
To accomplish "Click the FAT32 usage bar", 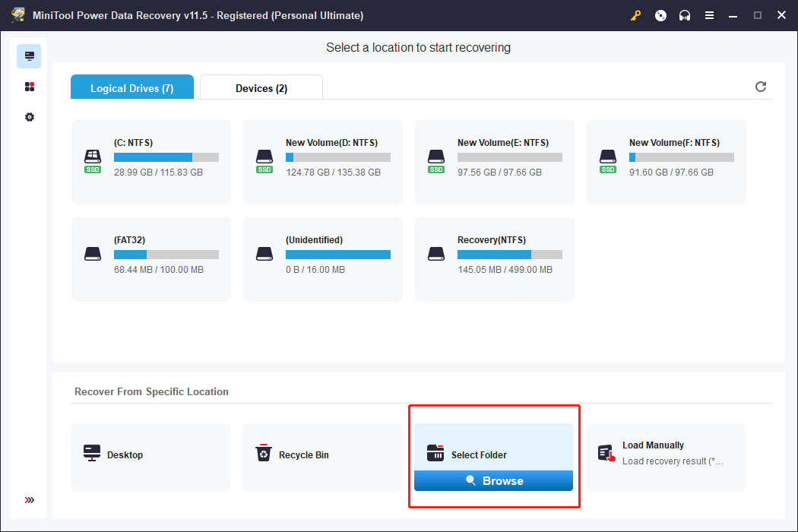I will coord(166,255).
